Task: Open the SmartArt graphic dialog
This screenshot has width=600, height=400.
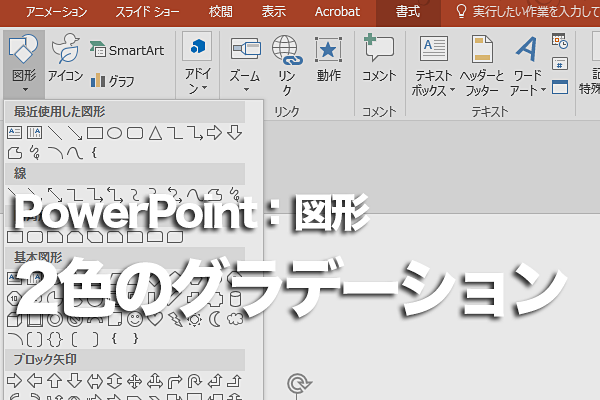Action: point(127,50)
